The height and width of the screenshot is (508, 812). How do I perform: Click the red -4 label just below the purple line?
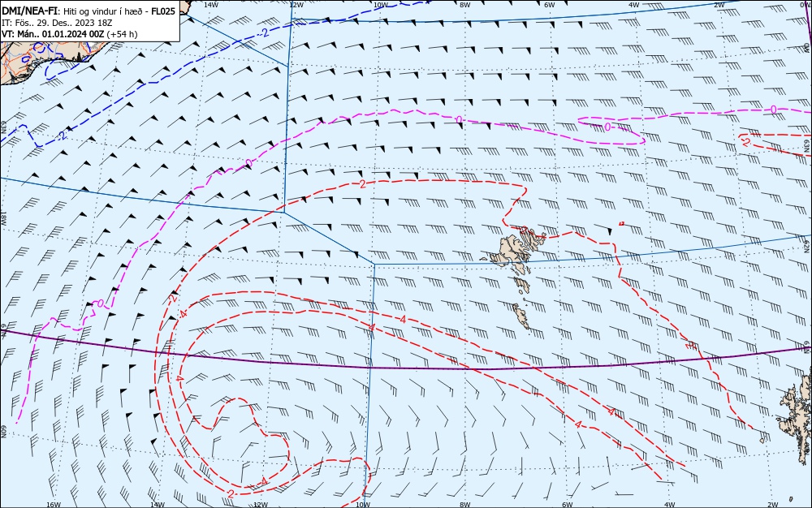(x=178, y=379)
